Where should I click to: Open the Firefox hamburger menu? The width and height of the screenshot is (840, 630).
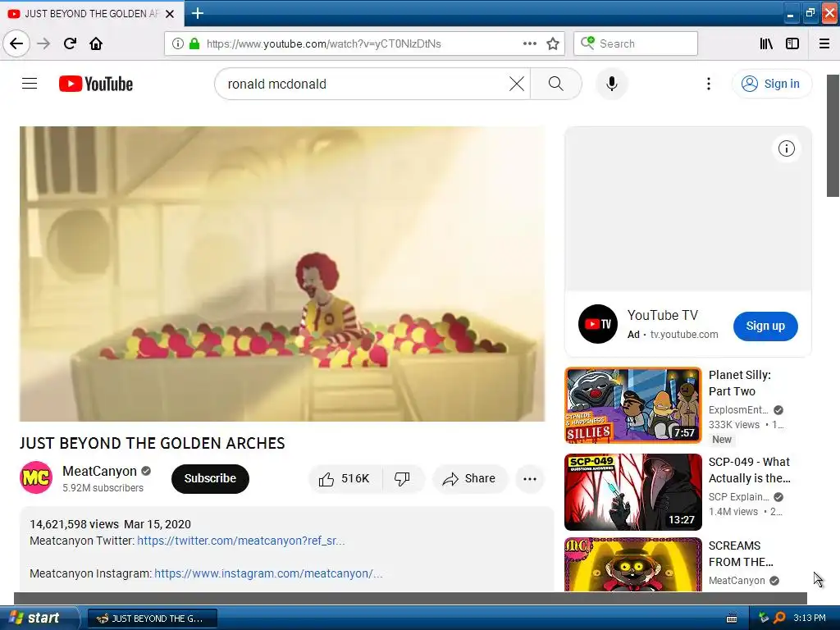pos(824,43)
